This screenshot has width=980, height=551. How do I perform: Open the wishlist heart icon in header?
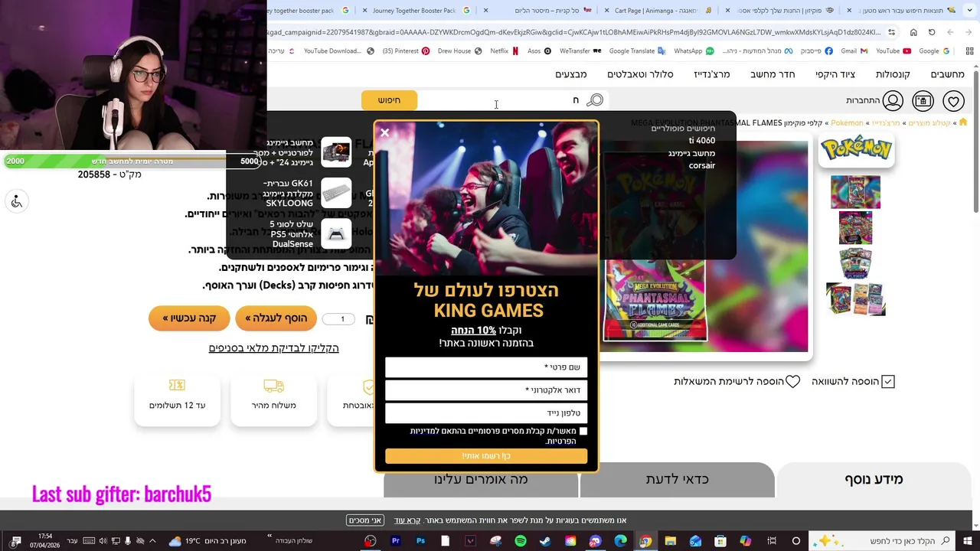(953, 101)
